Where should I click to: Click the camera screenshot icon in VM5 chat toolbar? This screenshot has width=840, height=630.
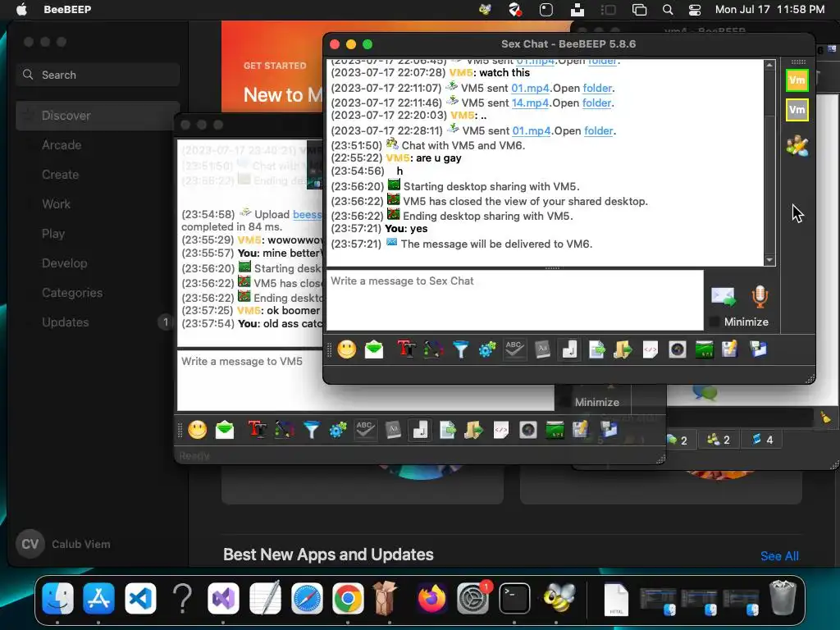[527, 430]
